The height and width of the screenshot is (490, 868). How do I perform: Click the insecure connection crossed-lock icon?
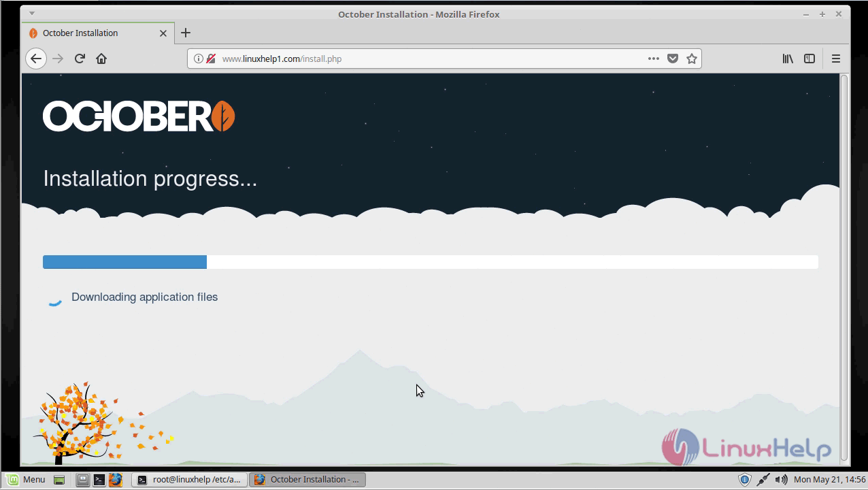(211, 59)
